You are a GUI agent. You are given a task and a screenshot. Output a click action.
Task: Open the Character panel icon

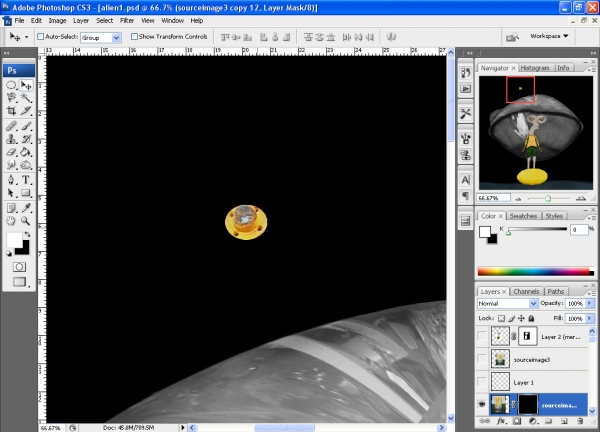click(x=465, y=180)
